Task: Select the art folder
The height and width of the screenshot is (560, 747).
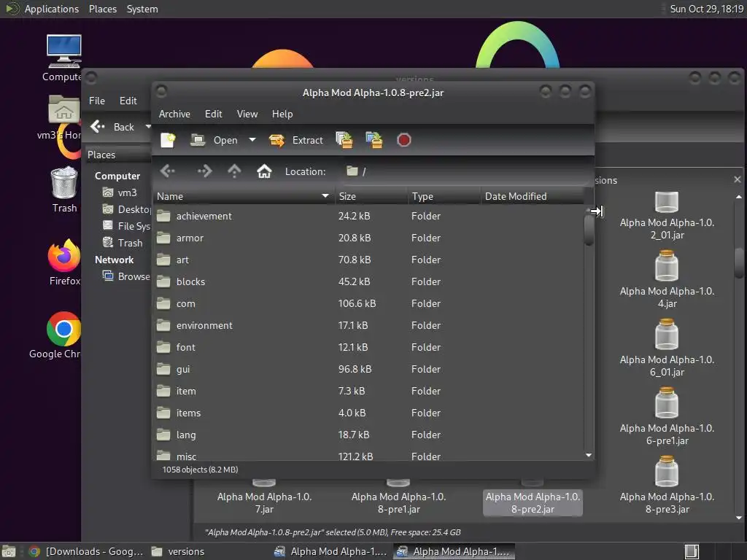Action: (x=368, y=260)
